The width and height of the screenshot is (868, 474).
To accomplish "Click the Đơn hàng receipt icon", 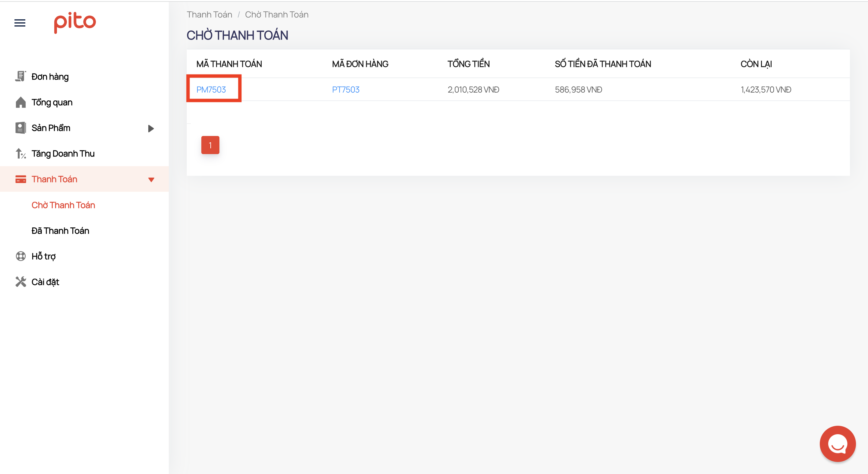I will (20, 77).
